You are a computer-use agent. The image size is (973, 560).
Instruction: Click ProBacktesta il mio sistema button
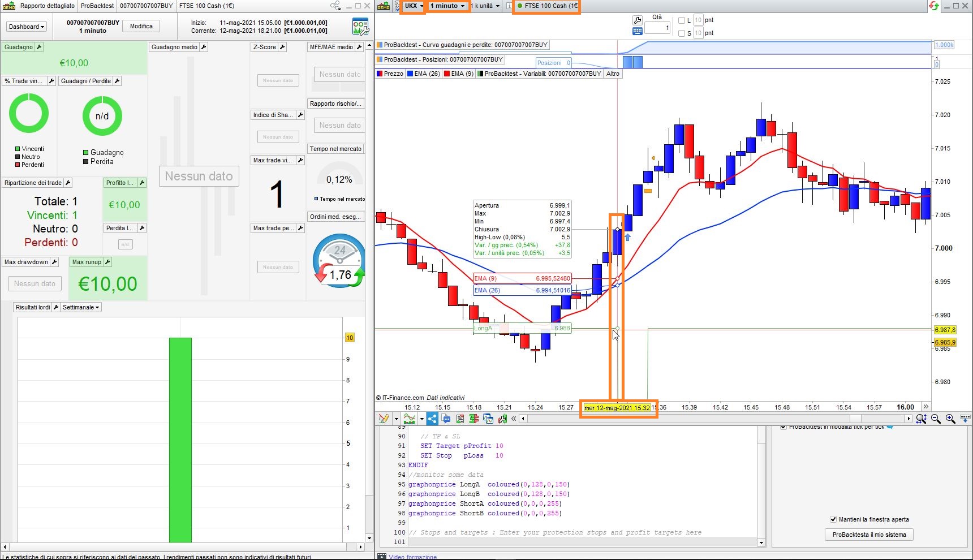(869, 535)
